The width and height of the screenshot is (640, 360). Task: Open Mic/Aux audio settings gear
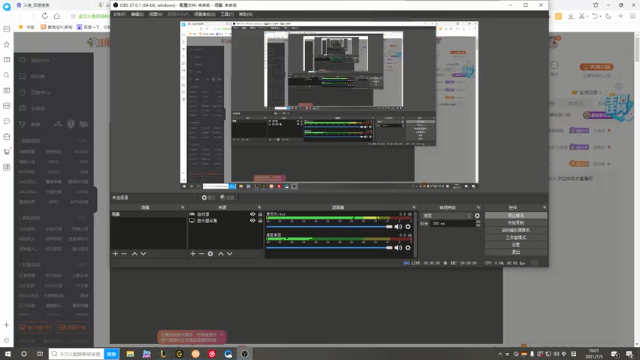408,227
